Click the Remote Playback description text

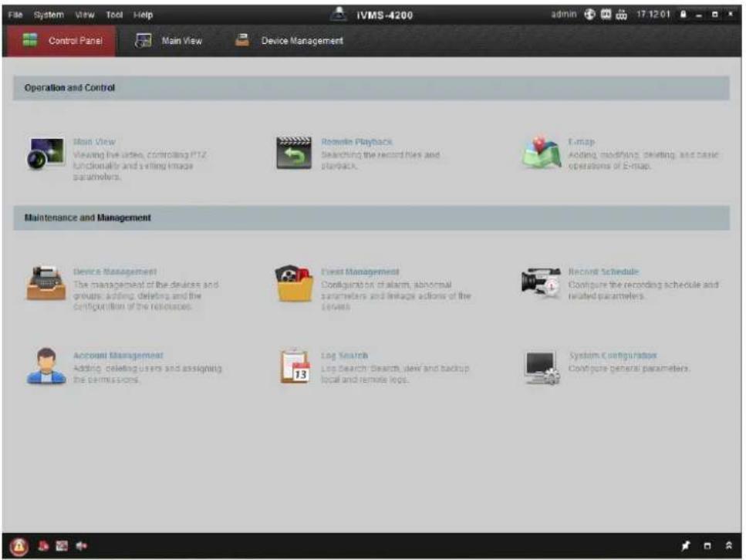pos(380,160)
